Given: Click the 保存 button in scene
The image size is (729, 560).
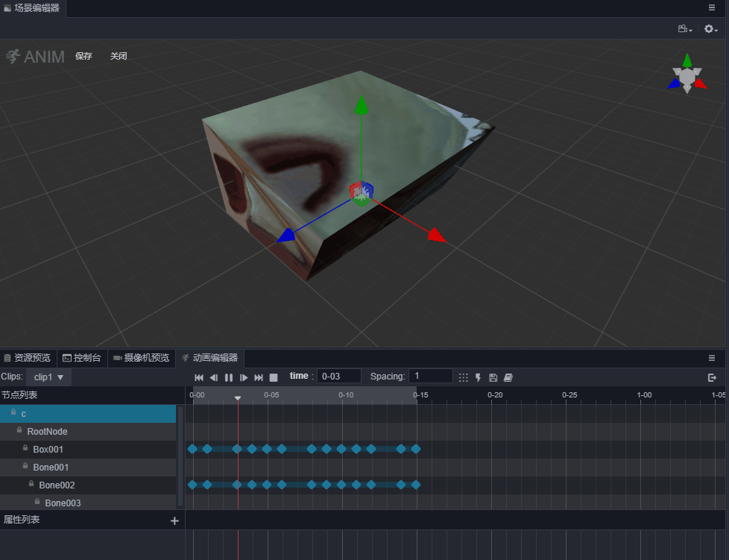Looking at the screenshot, I should click(x=83, y=56).
